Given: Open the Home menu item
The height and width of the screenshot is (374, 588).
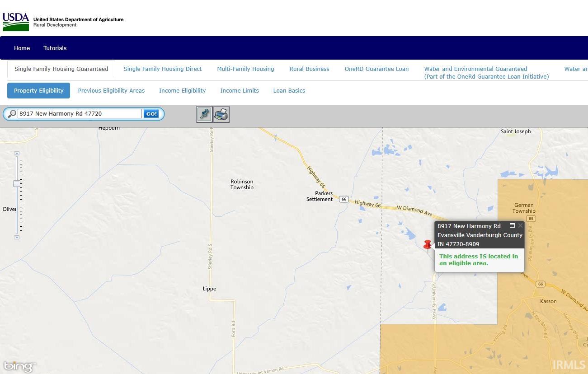Looking at the screenshot, I should click(22, 48).
